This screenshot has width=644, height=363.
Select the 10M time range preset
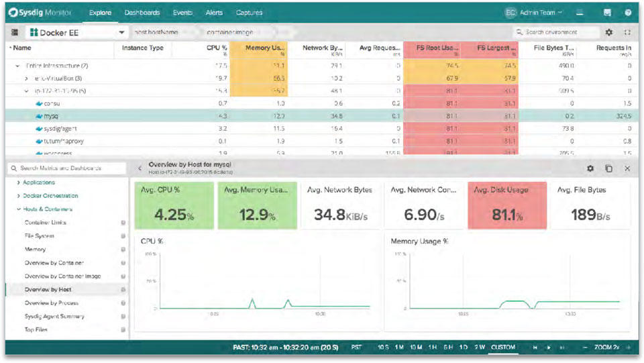point(416,348)
